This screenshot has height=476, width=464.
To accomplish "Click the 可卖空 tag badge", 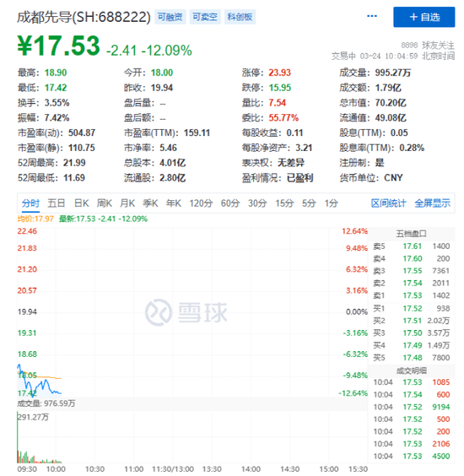I will 205,17.
